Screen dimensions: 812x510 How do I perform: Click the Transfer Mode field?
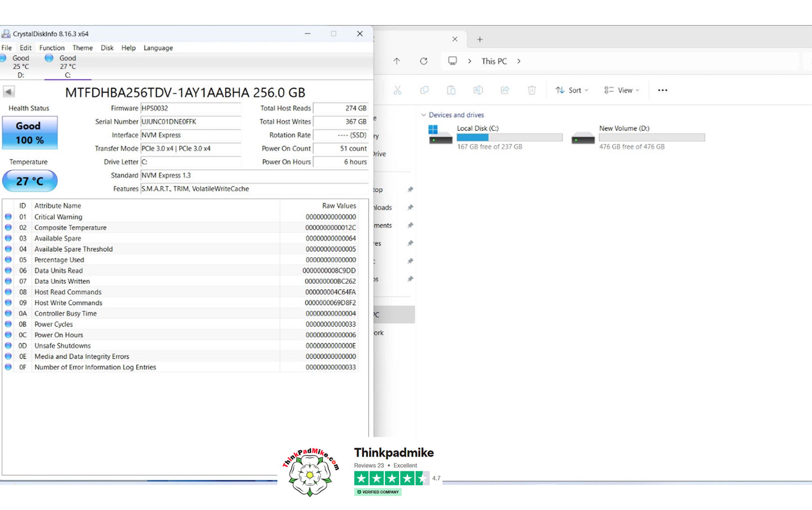point(190,149)
